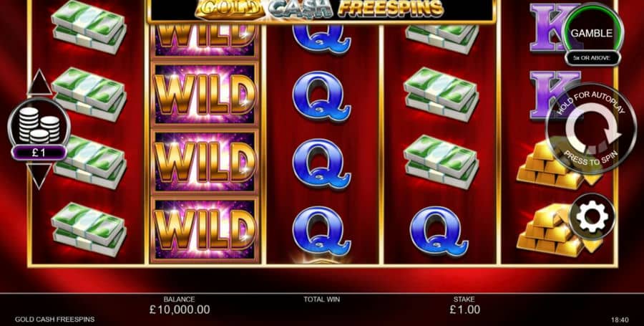This screenshot has height=326, width=644.
Task: Click the 5x OR ABOVE label
Action: click(592, 58)
